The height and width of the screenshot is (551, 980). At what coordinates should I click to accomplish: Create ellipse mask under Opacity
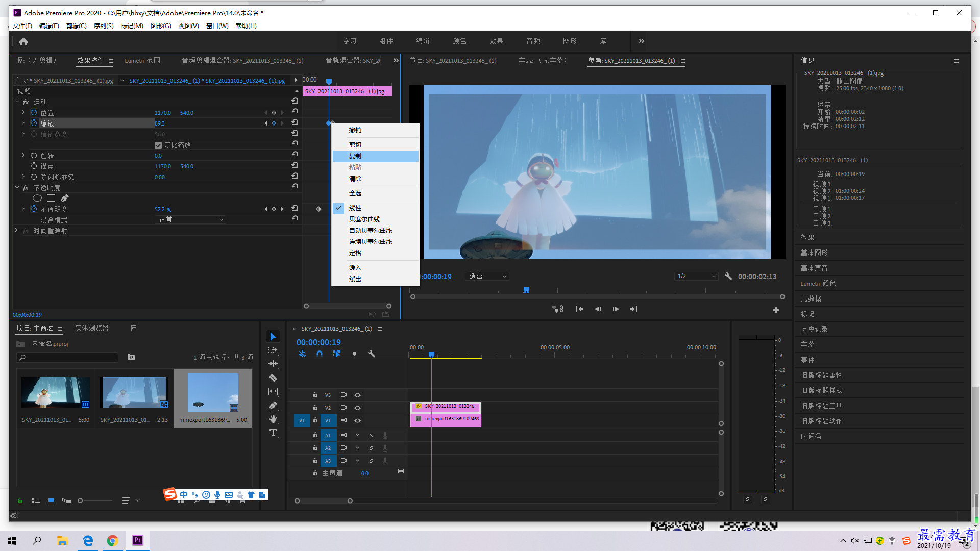coord(37,198)
